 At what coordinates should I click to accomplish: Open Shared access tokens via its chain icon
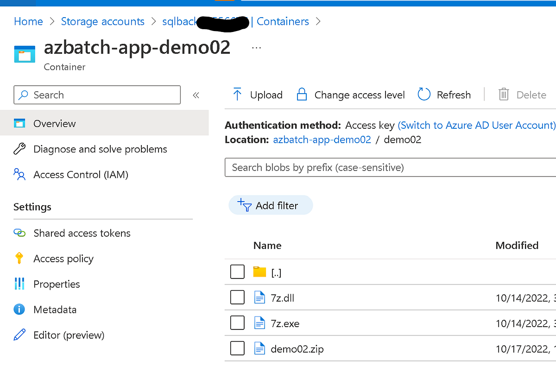click(19, 233)
